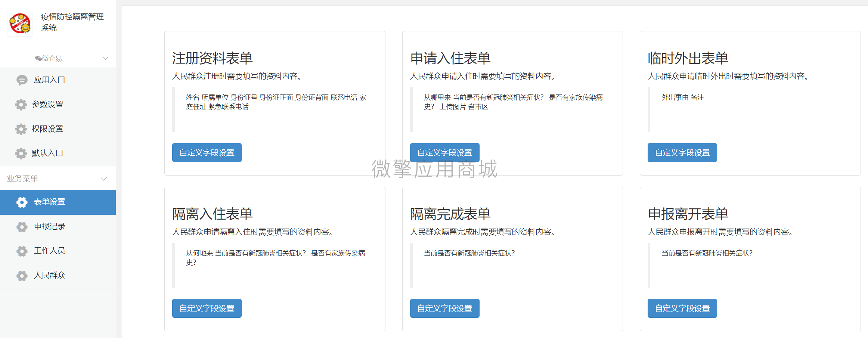Click the 注册资料表单 heading
This screenshot has height=338, width=868.
tap(213, 58)
